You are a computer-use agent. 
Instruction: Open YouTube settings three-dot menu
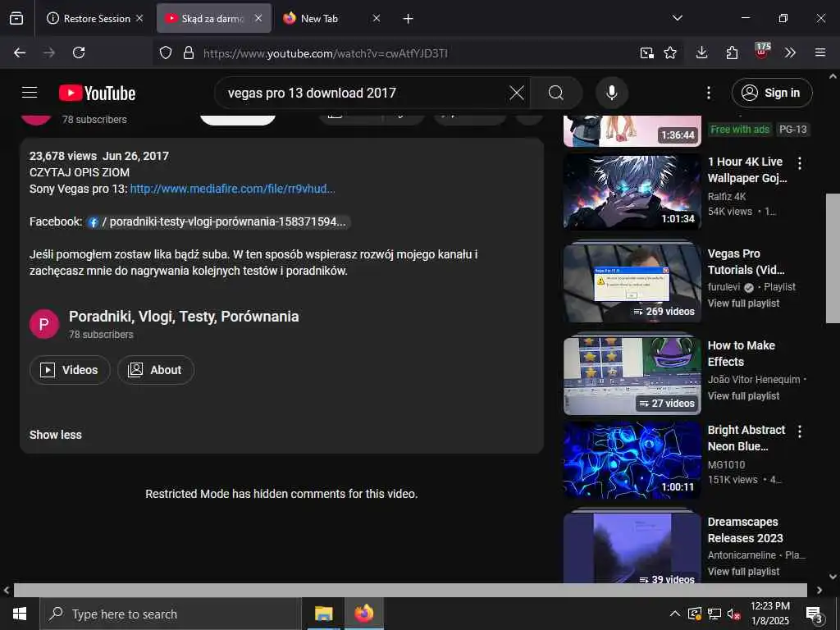click(x=708, y=93)
